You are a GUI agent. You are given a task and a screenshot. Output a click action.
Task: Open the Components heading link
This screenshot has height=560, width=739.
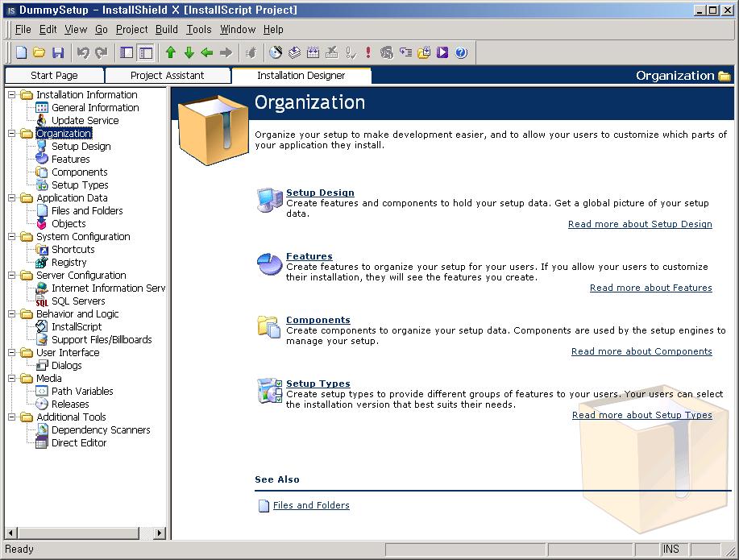pyautogui.click(x=318, y=320)
